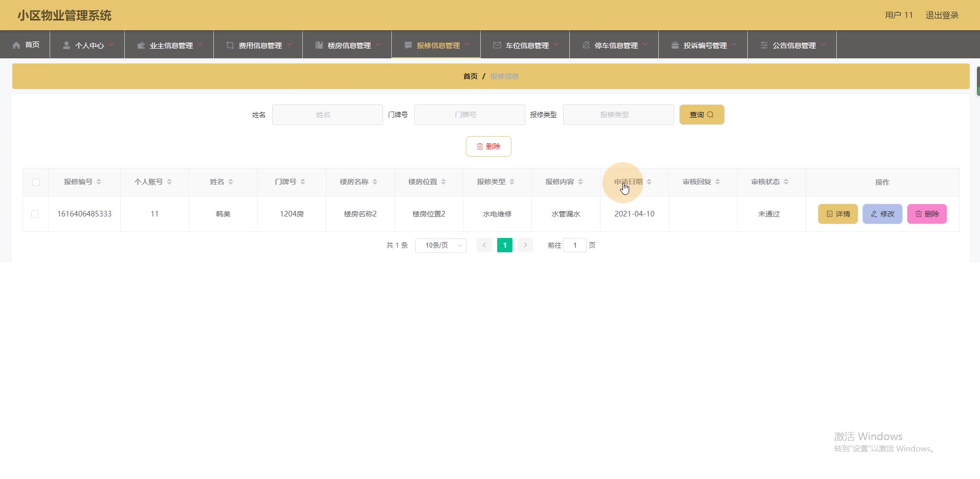Sort by 姓名 column sort arrows
This screenshot has width=980, height=479.
click(x=231, y=182)
